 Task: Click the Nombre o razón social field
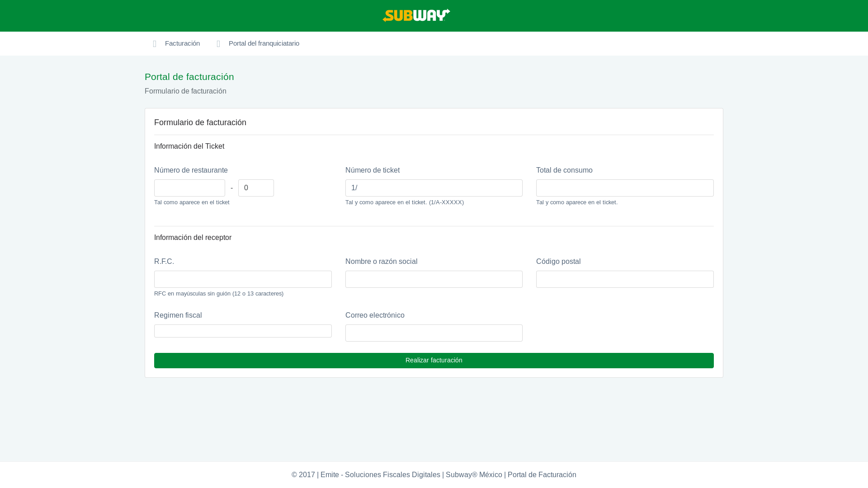[x=434, y=279]
